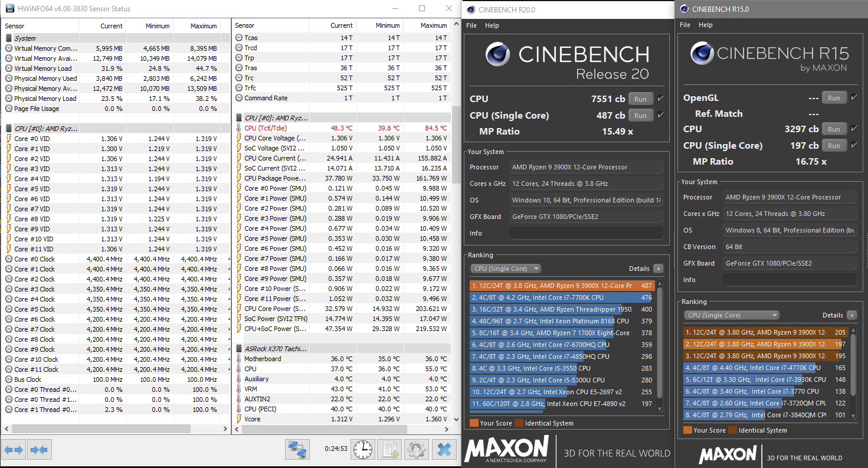Select the Ryzen 9 3900X 487 ranking entry
The width and height of the screenshot is (868, 468).
562,286
